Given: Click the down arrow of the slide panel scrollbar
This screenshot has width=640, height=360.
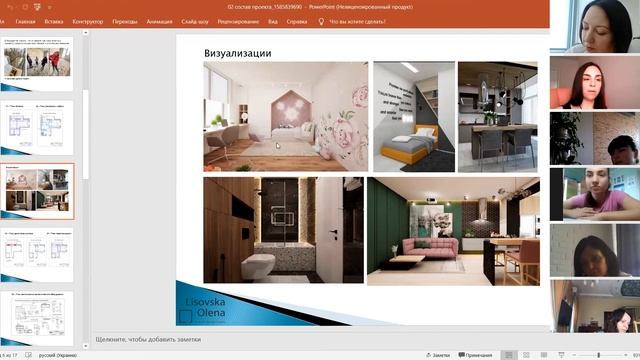Looking at the screenshot, I should click(85, 346).
